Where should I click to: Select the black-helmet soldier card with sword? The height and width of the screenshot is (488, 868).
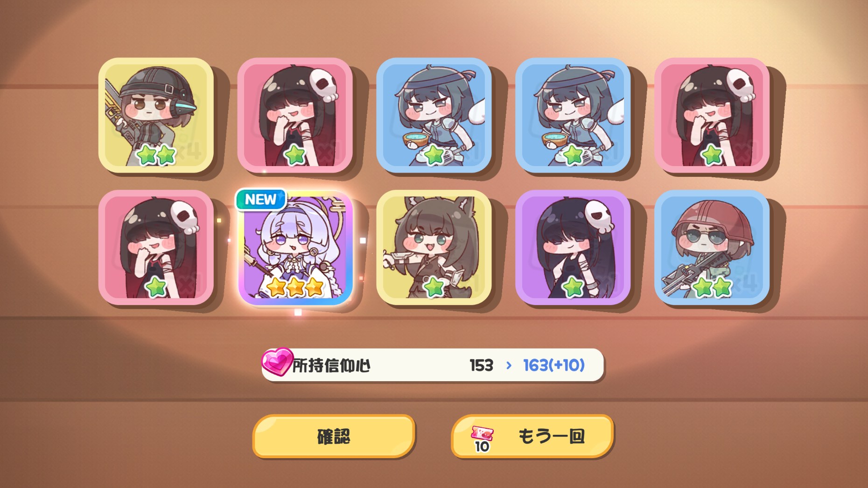(x=156, y=115)
